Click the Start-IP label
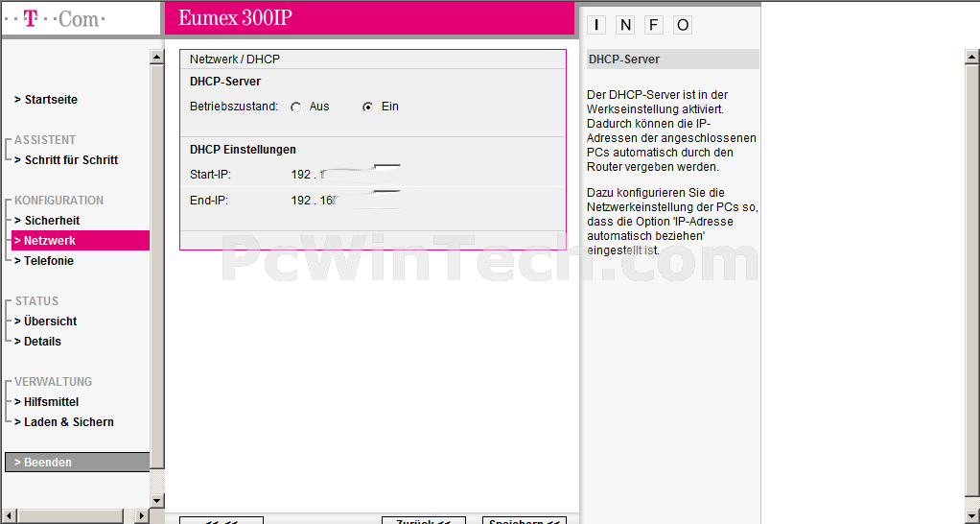The width and height of the screenshot is (980, 524). pyautogui.click(x=211, y=175)
